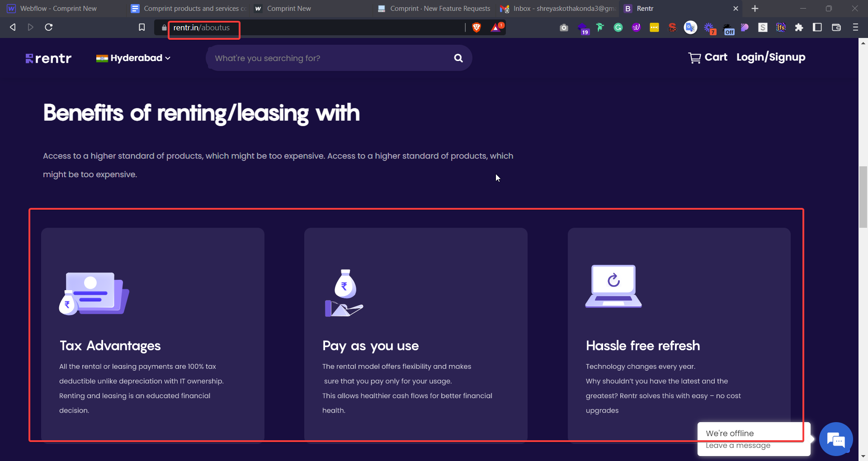The height and width of the screenshot is (461, 868).
Task: Open Brave Rewards triangle icon
Action: [x=496, y=27]
